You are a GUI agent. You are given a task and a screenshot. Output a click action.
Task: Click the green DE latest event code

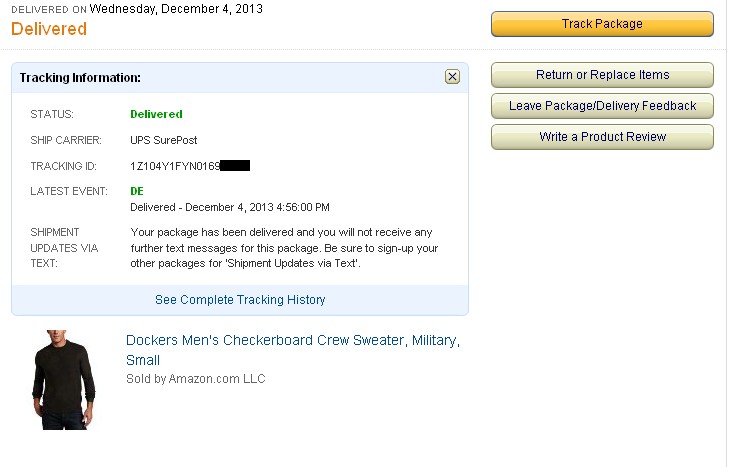point(137,191)
